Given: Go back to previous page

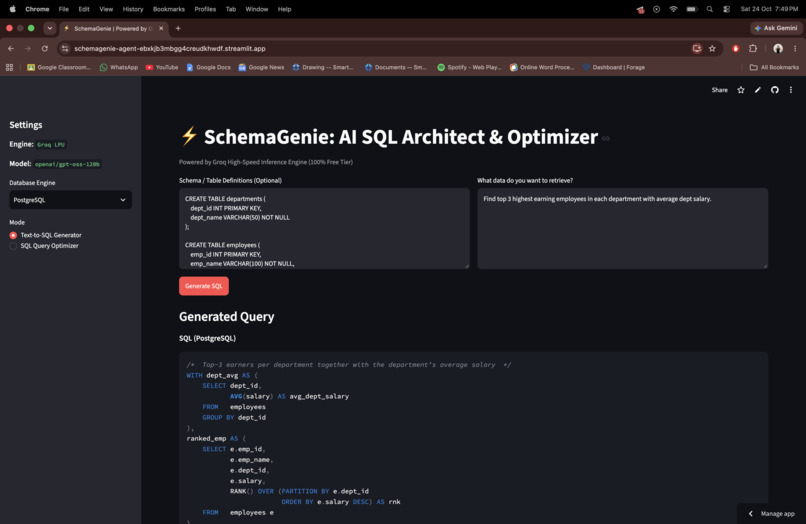Looking at the screenshot, I should click(x=11, y=48).
